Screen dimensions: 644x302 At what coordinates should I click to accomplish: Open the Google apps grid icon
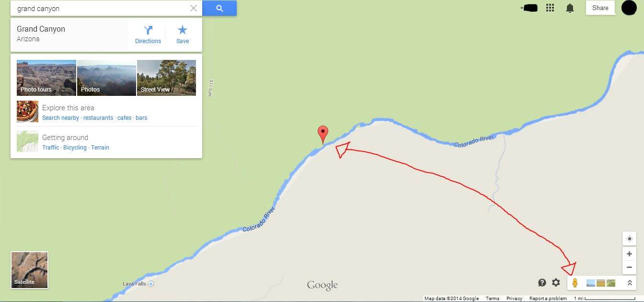pyautogui.click(x=550, y=8)
